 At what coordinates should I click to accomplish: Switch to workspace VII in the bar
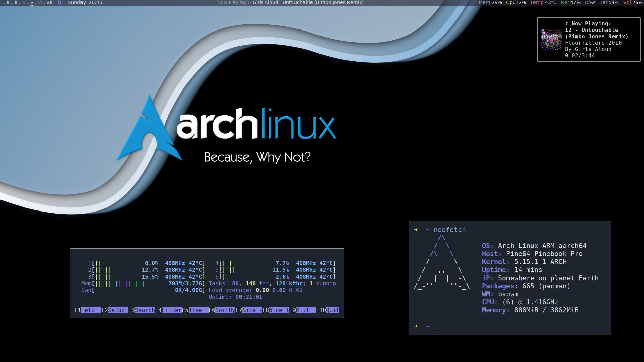[x=49, y=2]
